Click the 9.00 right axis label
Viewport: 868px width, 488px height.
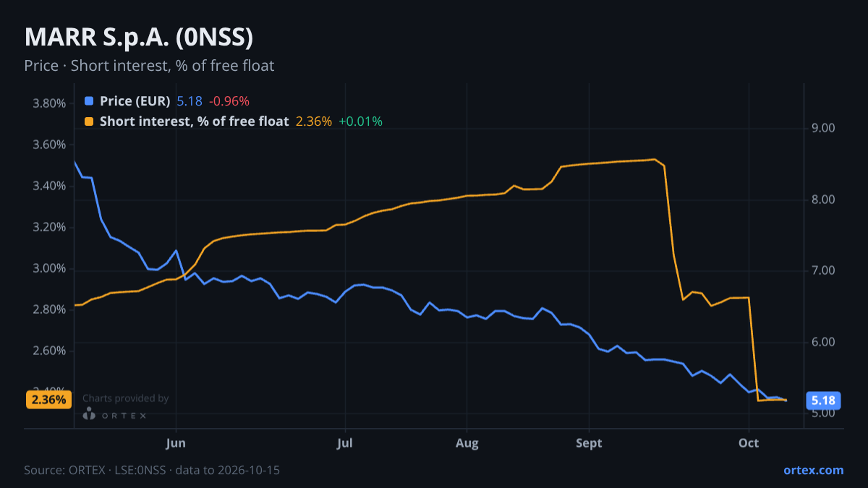coord(823,128)
